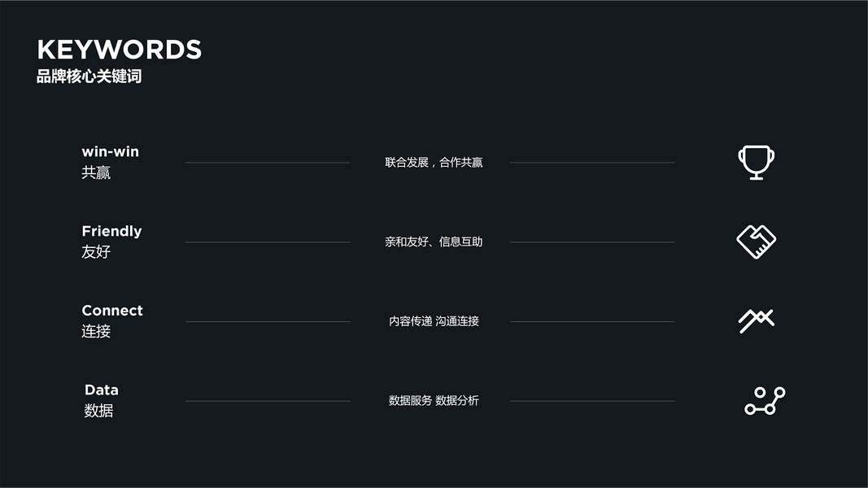Click the 共赢 text
This screenshot has height=488, width=868.
[96, 172]
